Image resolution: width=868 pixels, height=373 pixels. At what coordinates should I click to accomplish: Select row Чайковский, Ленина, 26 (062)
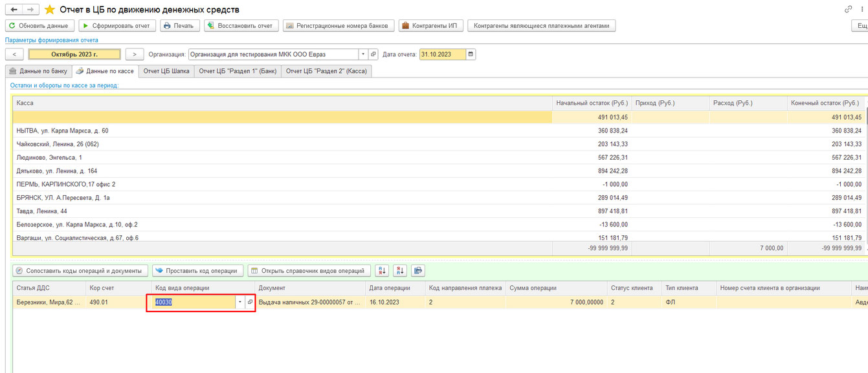click(440, 144)
